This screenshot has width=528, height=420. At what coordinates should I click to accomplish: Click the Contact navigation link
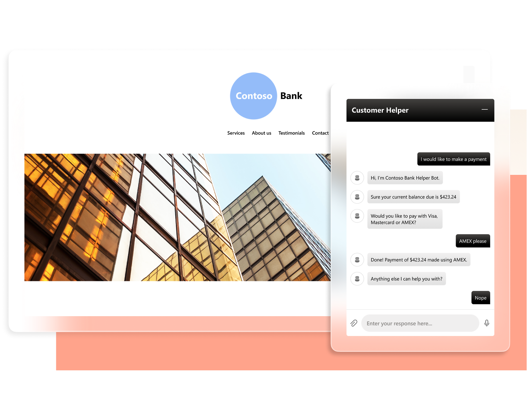321,133
